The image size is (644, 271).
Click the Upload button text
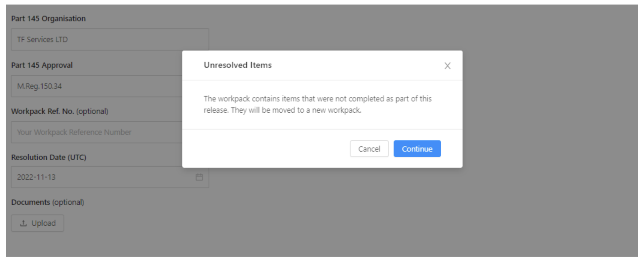click(x=43, y=223)
